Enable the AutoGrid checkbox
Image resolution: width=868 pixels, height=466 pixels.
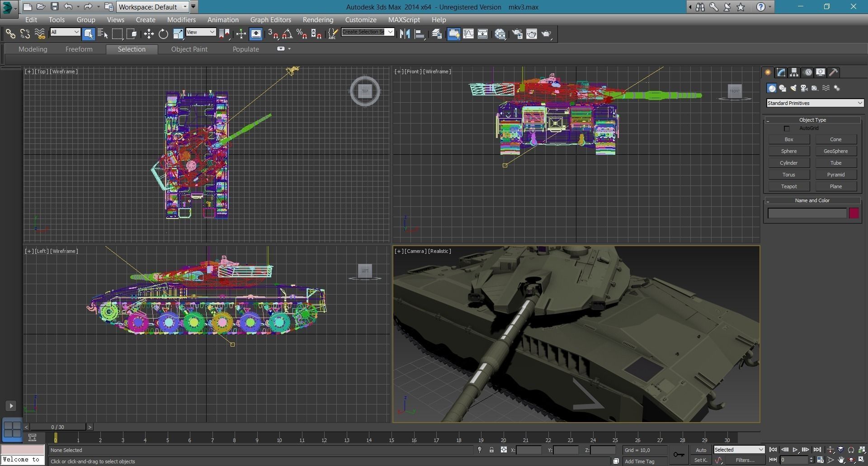point(787,128)
